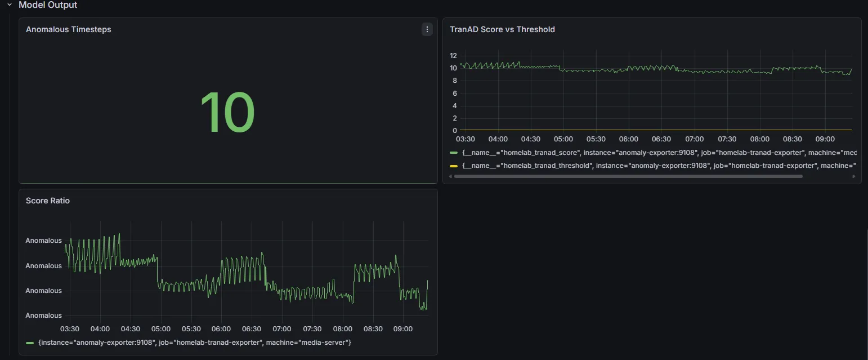Click green color swatch of tranad_score legend
Viewport: 868px width, 360px height.
454,153
